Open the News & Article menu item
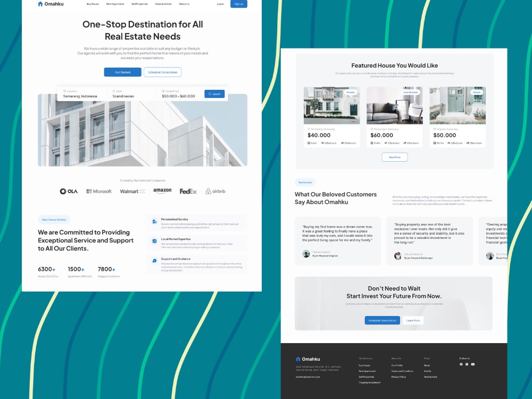The image size is (532, 399). pos(163,4)
